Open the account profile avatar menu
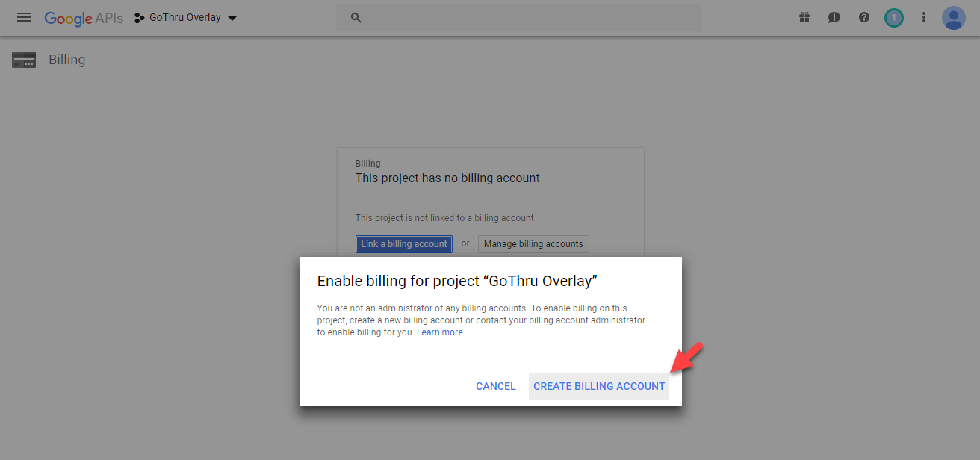 tap(954, 17)
